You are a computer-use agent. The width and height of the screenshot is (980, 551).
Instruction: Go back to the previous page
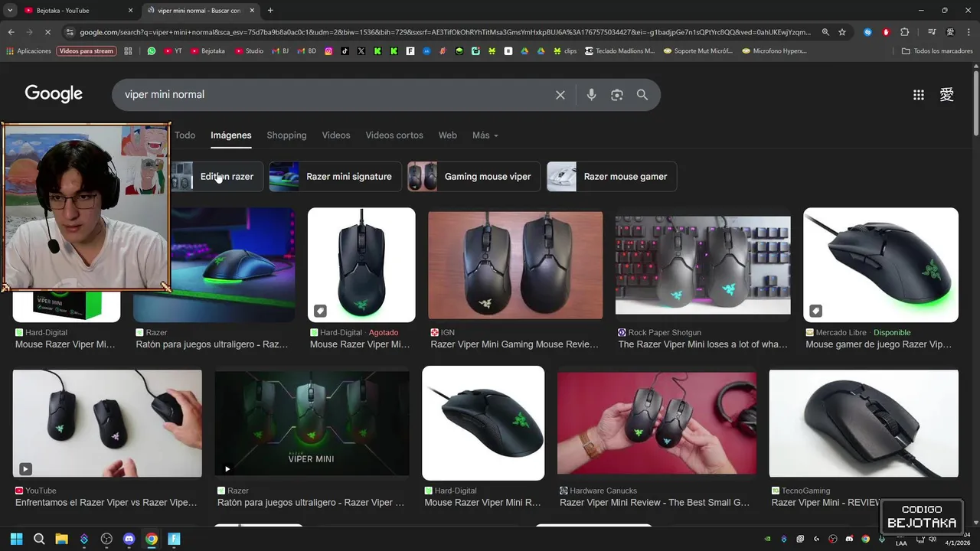(11, 32)
